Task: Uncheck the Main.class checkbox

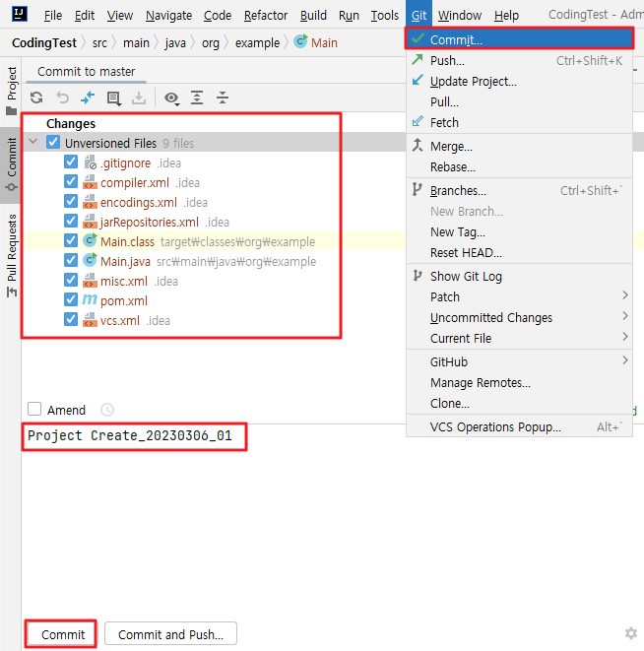Action: [71, 240]
